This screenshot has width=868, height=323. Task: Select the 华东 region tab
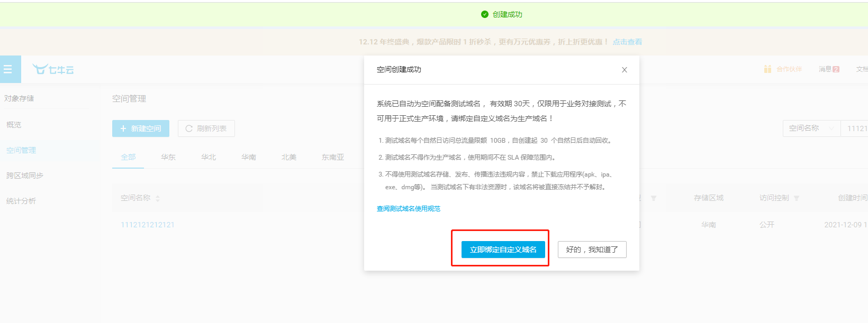pyautogui.click(x=168, y=158)
